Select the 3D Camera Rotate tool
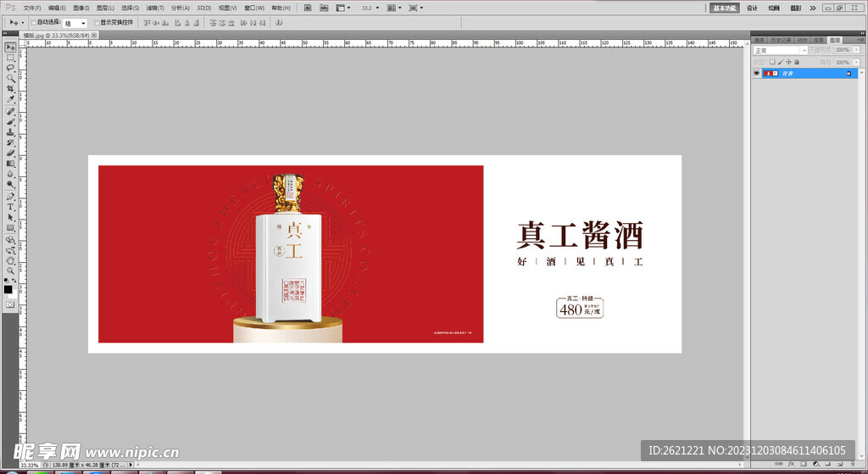This screenshot has height=474, width=868. pyautogui.click(x=10, y=250)
